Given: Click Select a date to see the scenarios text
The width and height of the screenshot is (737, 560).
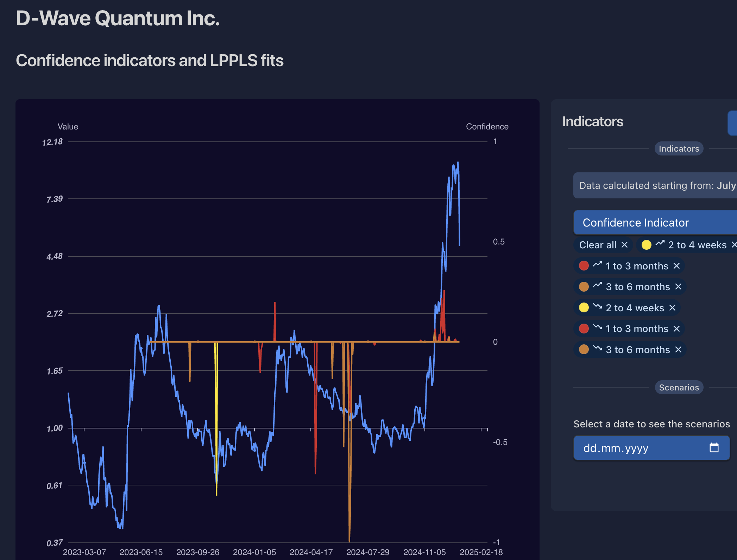Looking at the screenshot, I should pyautogui.click(x=652, y=424).
